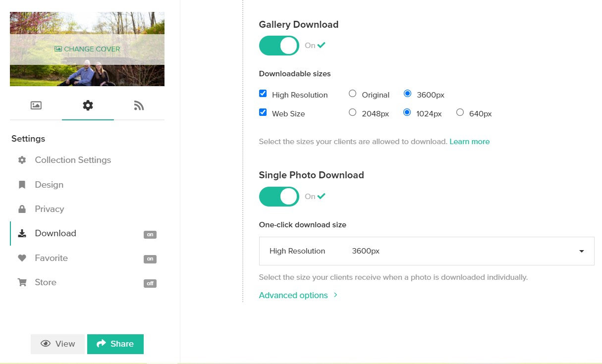Image resolution: width=602 pixels, height=364 pixels.
Task: Click Change Cover on the cover photo
Action: 87,49
